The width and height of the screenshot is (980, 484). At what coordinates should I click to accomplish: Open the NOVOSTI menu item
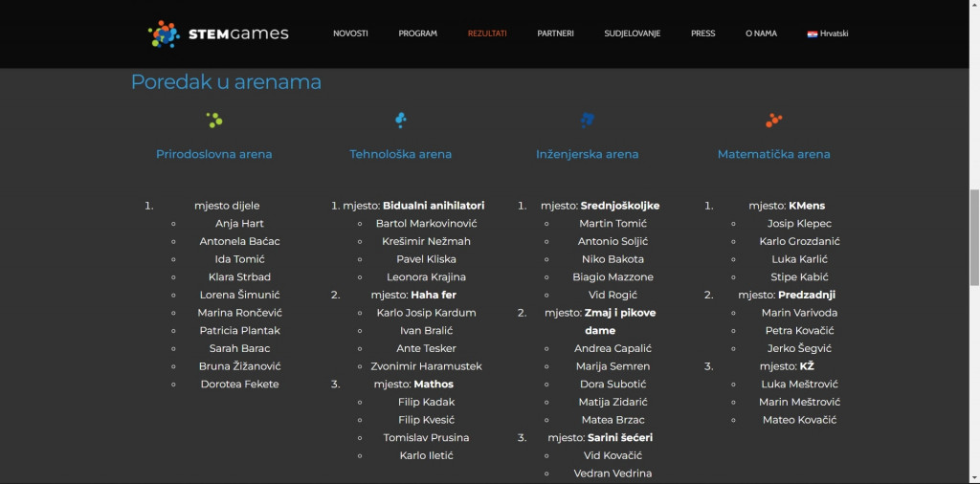click(350, 33)
